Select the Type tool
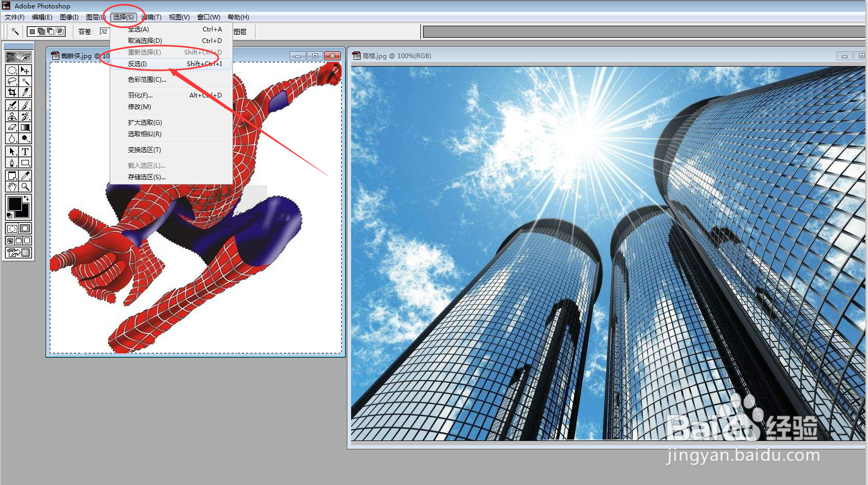 [25, 152]
